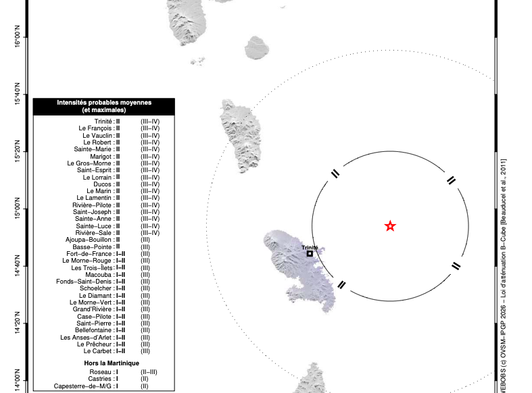Select the Dominica island on the map

pos(241,135)
